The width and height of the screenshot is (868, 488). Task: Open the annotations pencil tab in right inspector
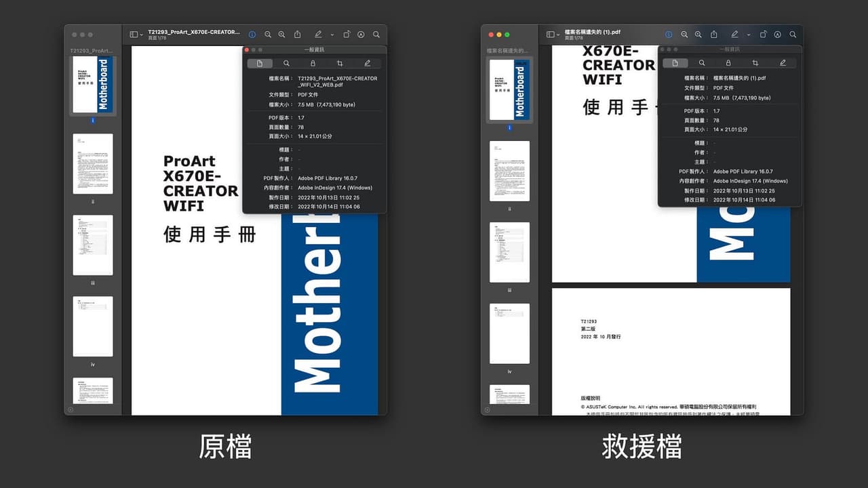[783, 63]
